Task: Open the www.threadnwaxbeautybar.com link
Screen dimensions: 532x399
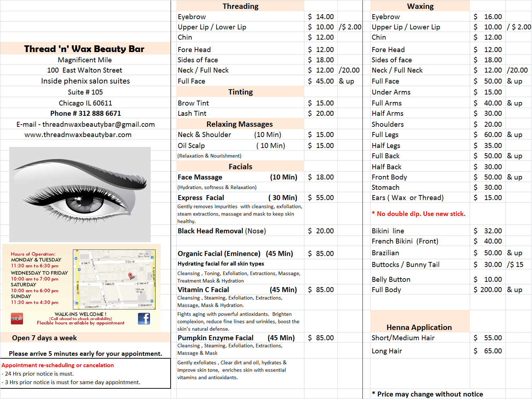Action: (x=78, y=135)
